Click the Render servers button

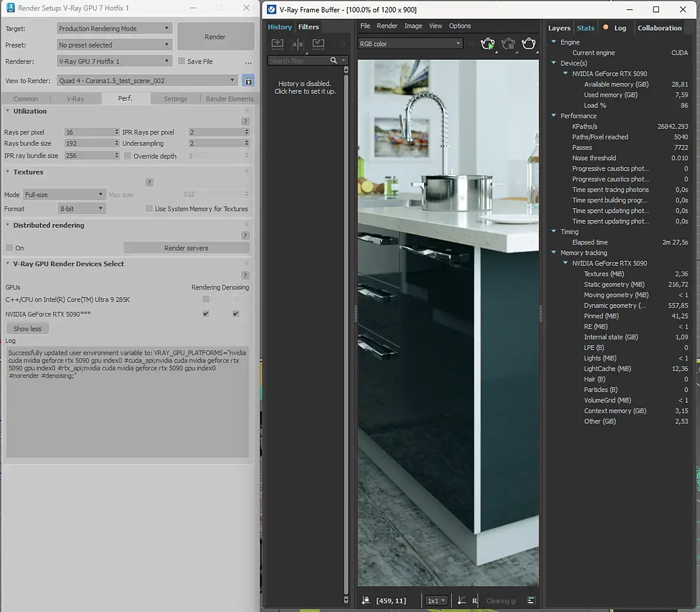[186, 248]
